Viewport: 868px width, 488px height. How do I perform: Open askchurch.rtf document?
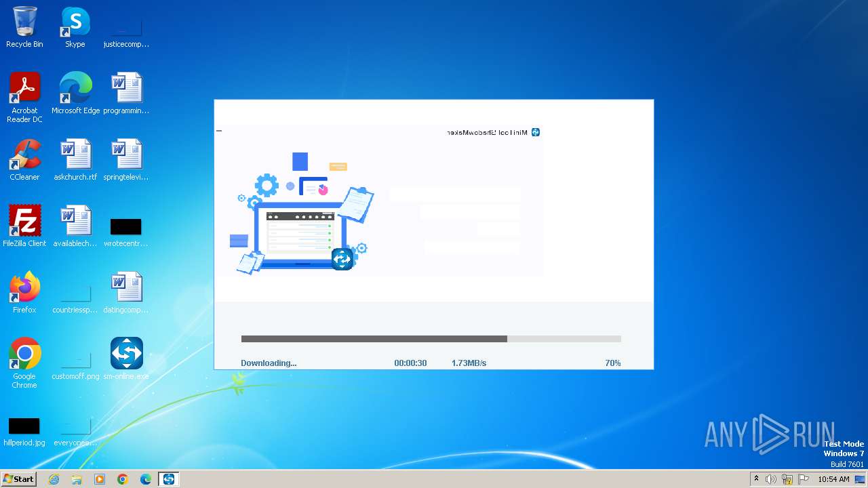click(x=75, y=160)
